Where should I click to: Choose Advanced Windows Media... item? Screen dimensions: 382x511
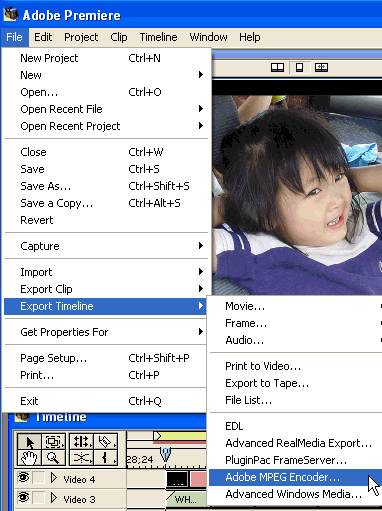pyautogui.click(x=295, y=494)
